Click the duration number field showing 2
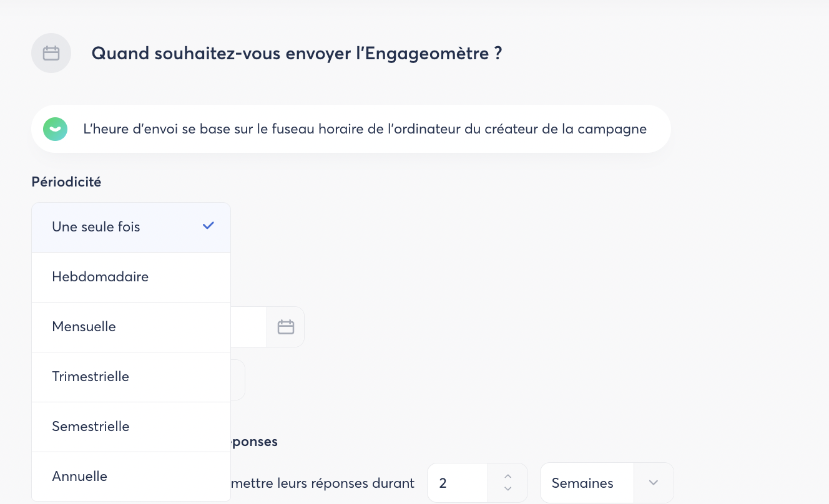829x504 pixels. [457, 483]
